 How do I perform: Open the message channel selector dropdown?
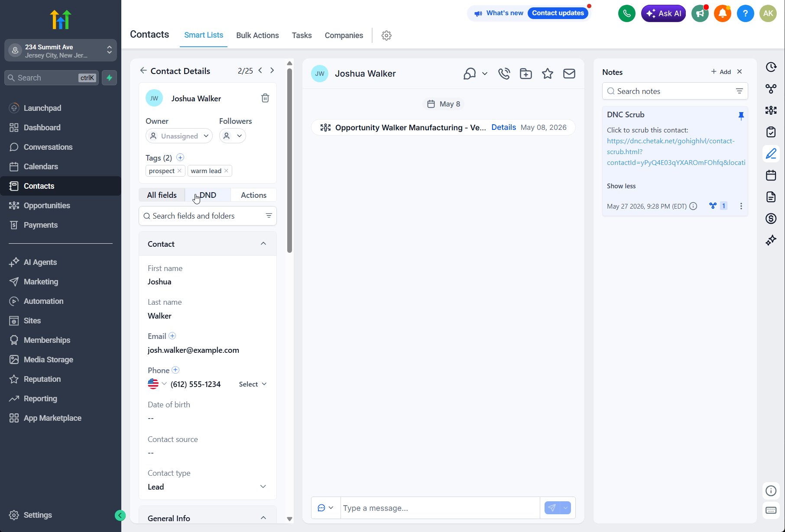pyautogui.click(x=326, y=508)
